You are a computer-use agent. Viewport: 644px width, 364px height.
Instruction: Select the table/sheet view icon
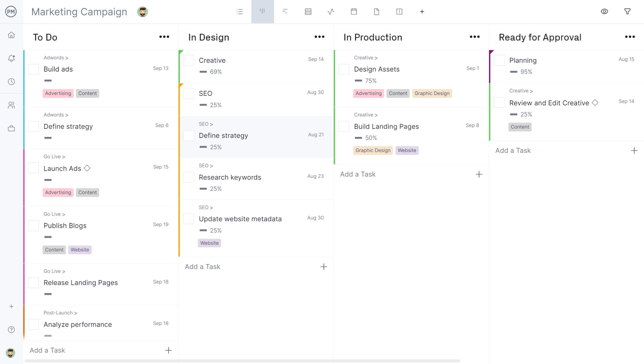[308, 12]
